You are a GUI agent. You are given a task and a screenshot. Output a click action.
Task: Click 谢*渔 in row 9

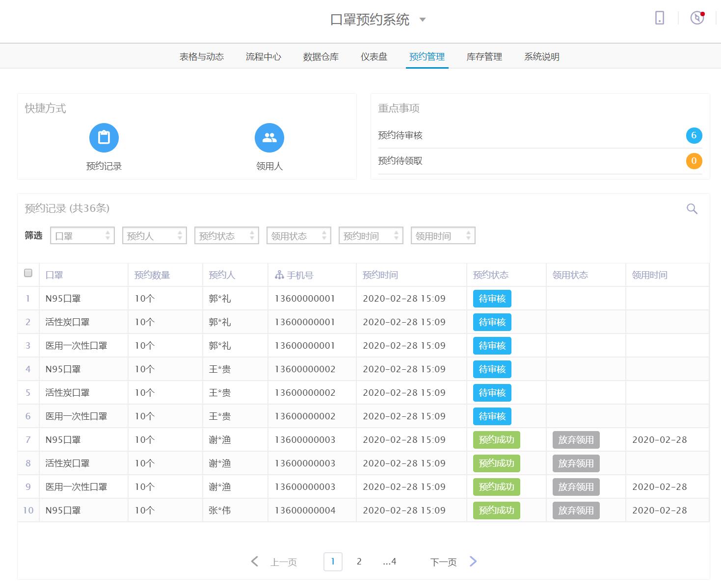[220, 487]
